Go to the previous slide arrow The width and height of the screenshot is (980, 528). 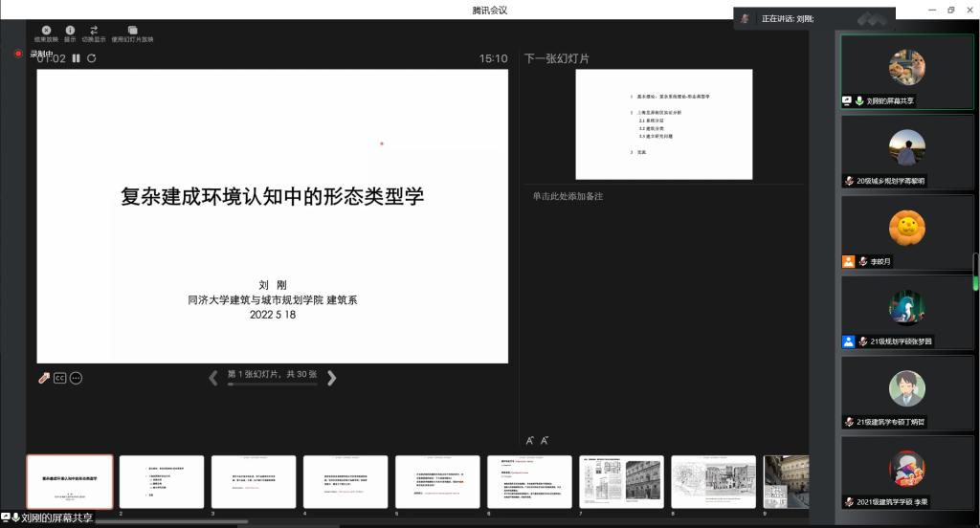point(213,377)
